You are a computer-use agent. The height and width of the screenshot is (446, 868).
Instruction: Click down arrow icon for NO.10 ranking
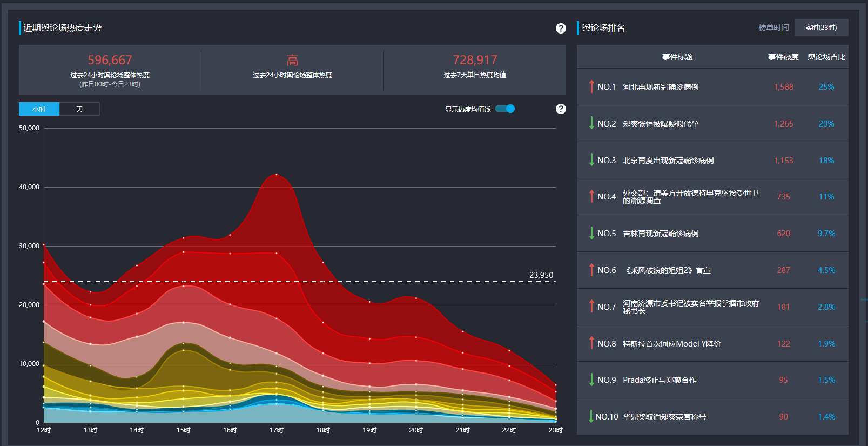[x=590, y=416]
